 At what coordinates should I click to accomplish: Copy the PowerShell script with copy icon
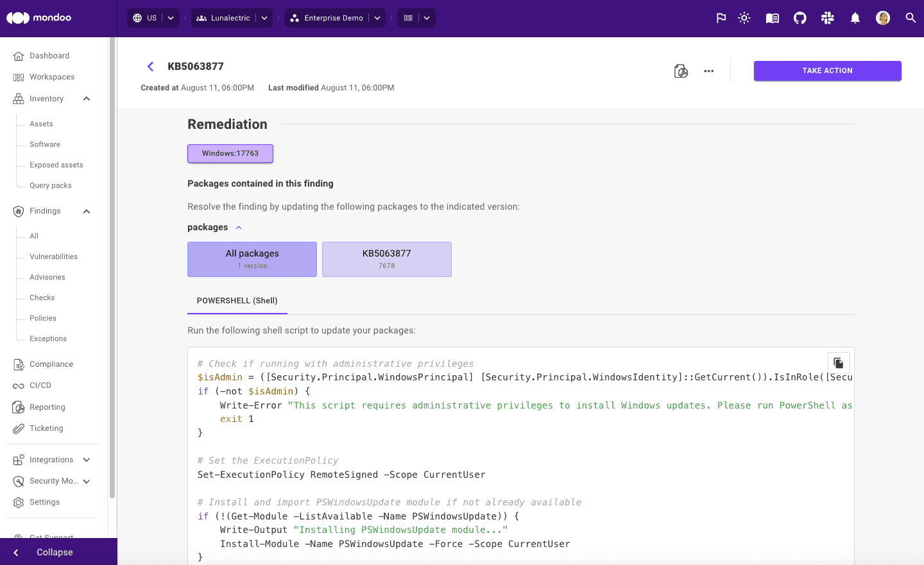tap(839, 362)
